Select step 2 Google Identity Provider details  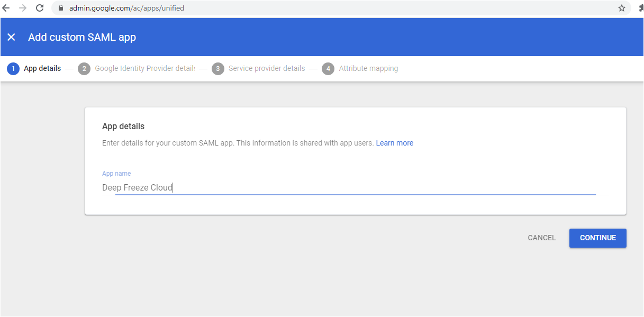(x=137, y=69)
